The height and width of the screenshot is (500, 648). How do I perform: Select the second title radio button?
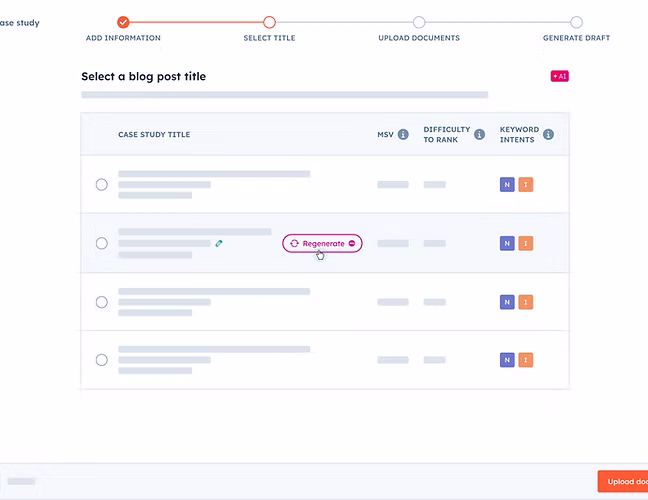(102, 243)
